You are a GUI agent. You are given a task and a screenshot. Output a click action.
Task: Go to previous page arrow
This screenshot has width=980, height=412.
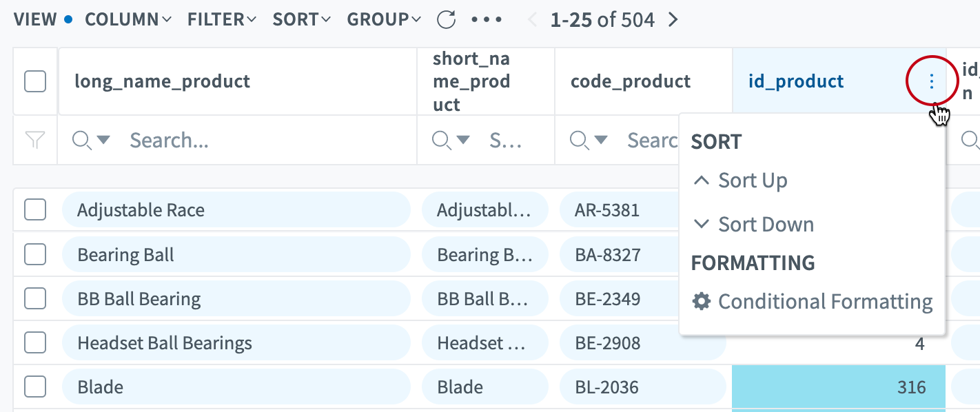532,20
